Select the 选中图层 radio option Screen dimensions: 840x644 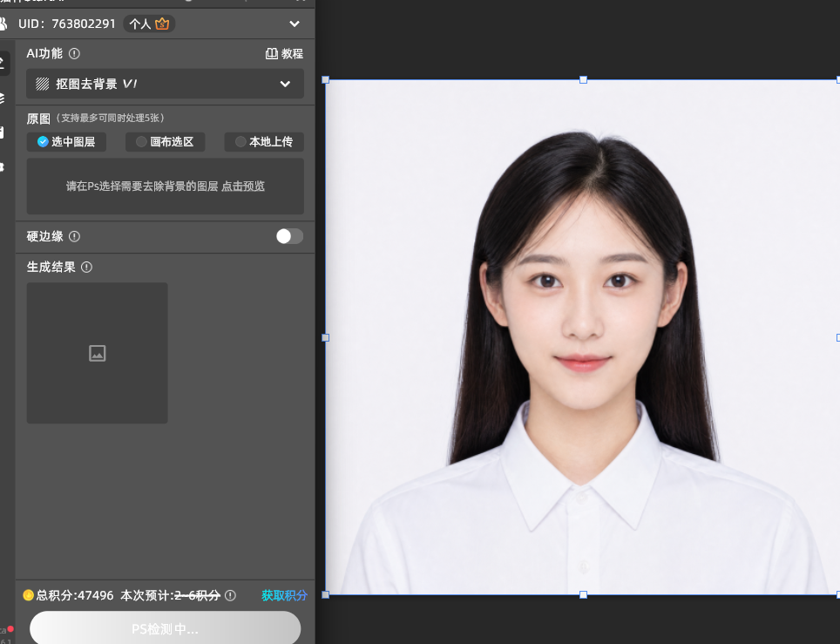66,141
